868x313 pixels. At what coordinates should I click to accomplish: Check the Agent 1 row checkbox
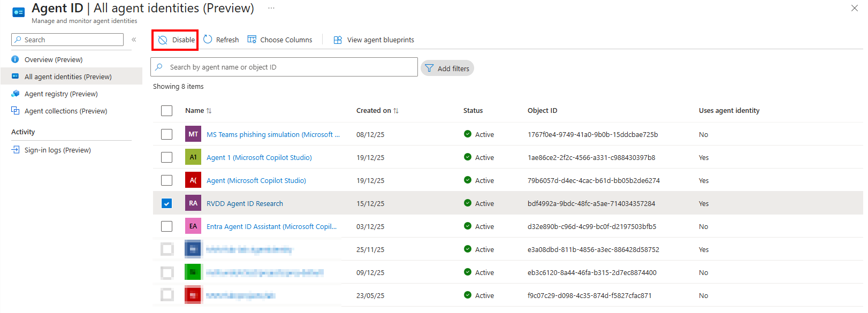167,157
